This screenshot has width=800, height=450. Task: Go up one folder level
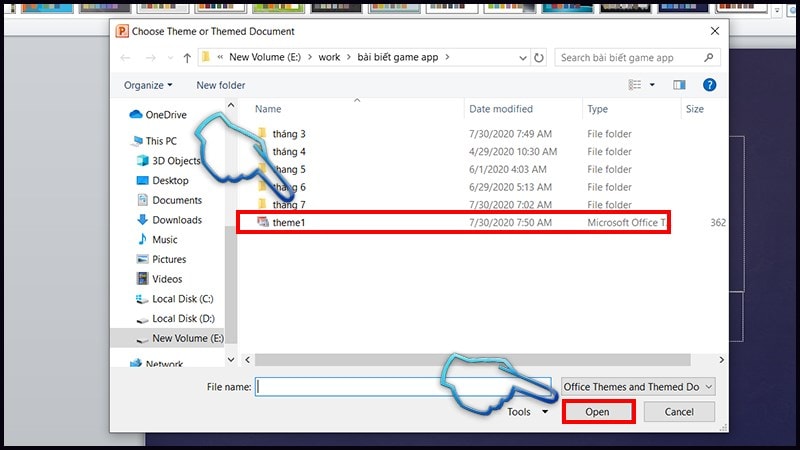[187, 58]
